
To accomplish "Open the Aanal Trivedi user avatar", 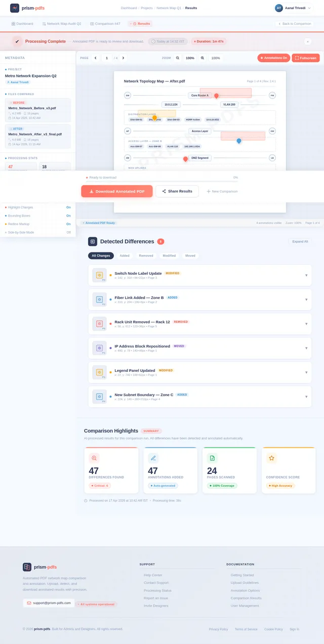I will (279, 8).
